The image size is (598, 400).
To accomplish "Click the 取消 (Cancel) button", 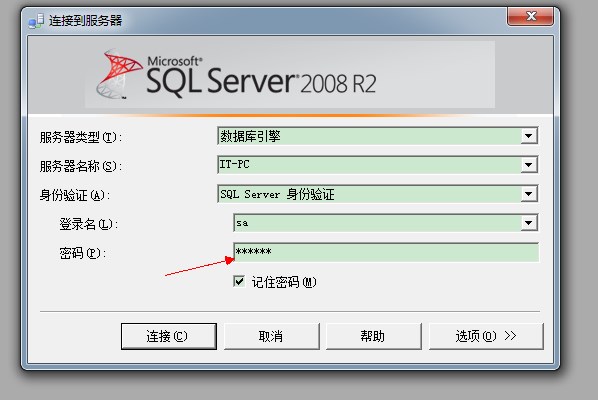I will point(272,336).
